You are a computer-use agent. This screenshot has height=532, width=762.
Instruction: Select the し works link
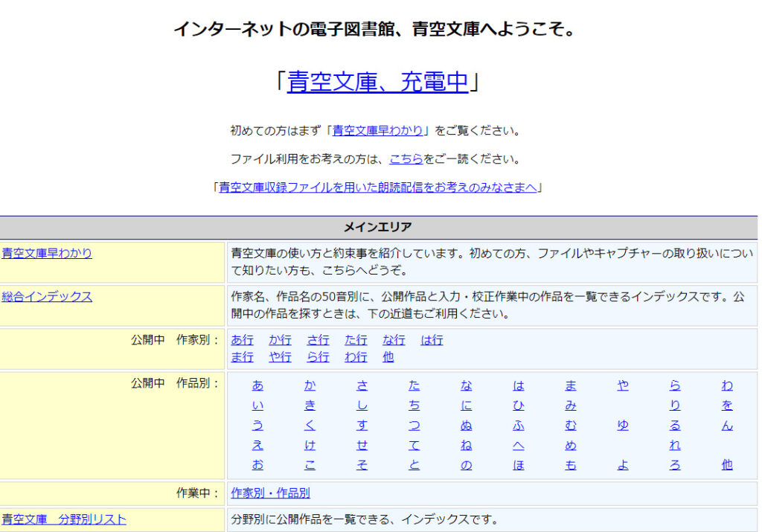tap(362, 406)
